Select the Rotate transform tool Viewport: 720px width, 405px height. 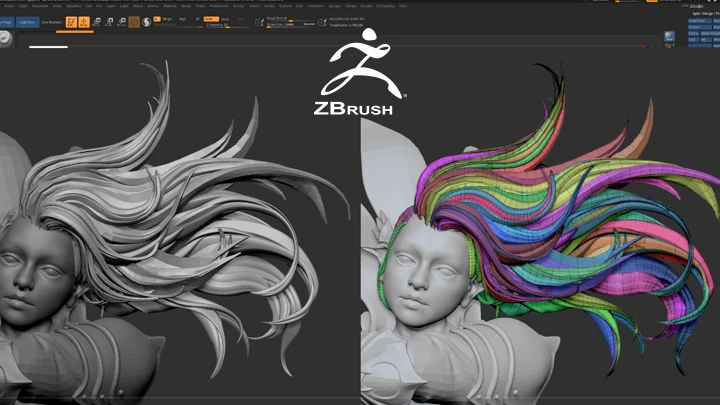point(122,22)
